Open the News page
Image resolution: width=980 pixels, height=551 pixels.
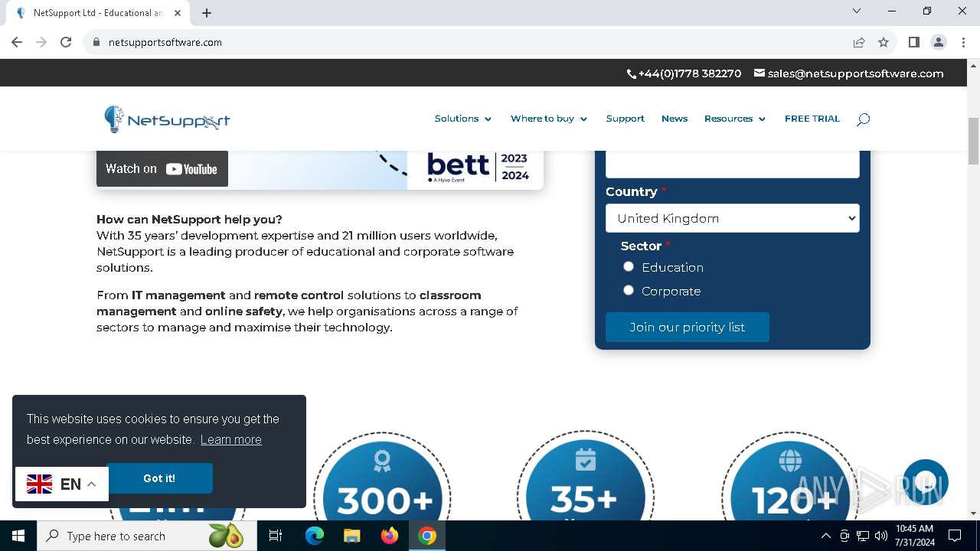click(x=675, y=119)
